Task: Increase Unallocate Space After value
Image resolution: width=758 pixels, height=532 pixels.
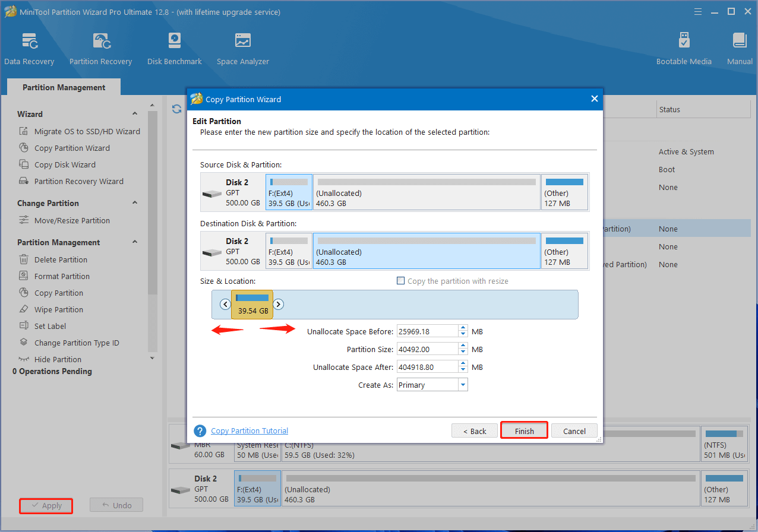Action: pyautogui.click(x=463, y=364)
